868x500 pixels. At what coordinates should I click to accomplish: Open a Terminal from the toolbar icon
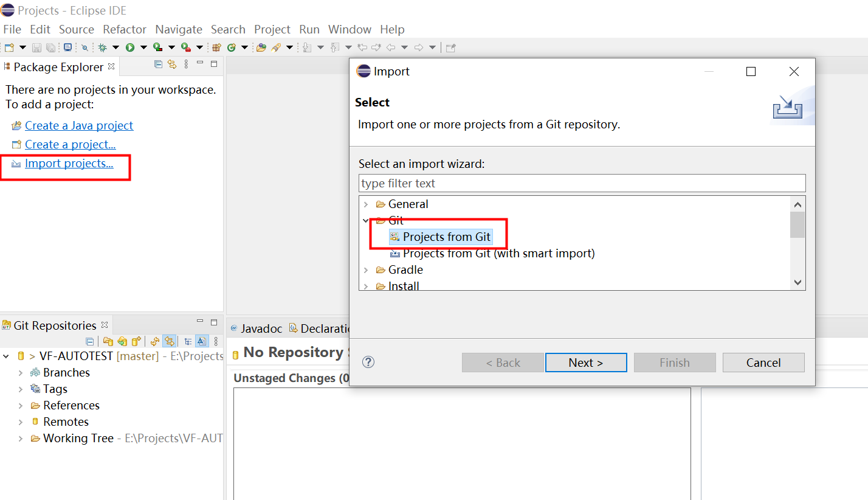coord(67,47)
